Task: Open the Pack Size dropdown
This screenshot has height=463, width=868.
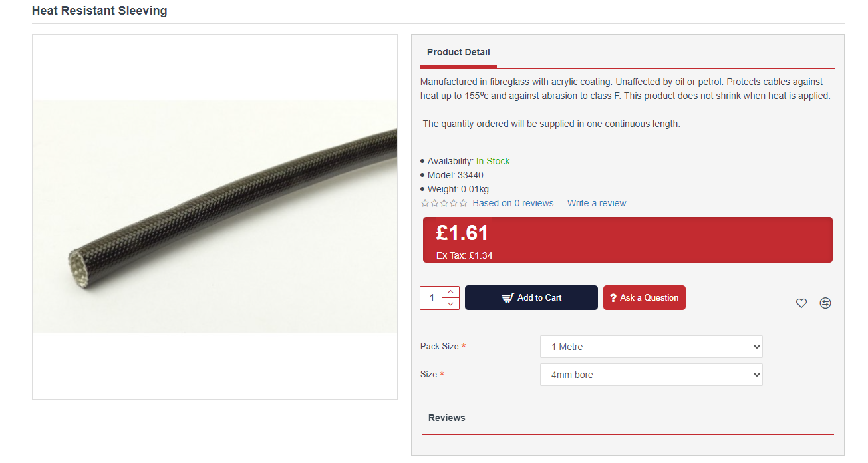Action: click(651, 347)
